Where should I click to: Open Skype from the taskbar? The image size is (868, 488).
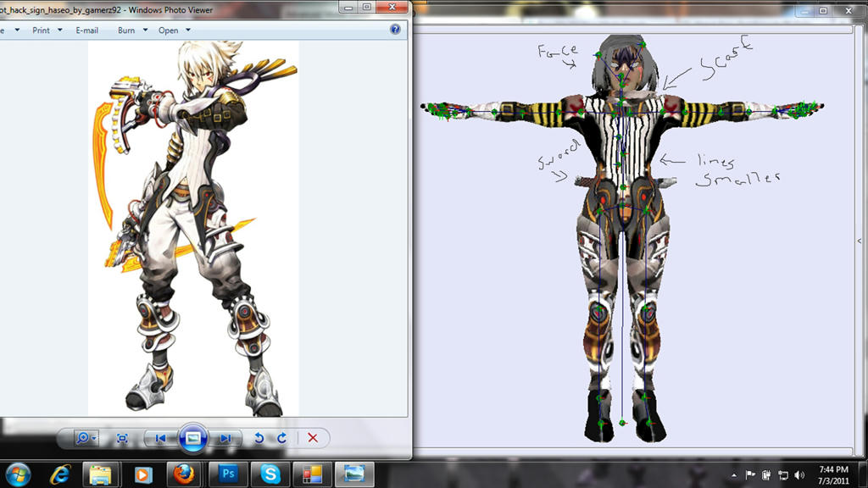click(270, 473)
